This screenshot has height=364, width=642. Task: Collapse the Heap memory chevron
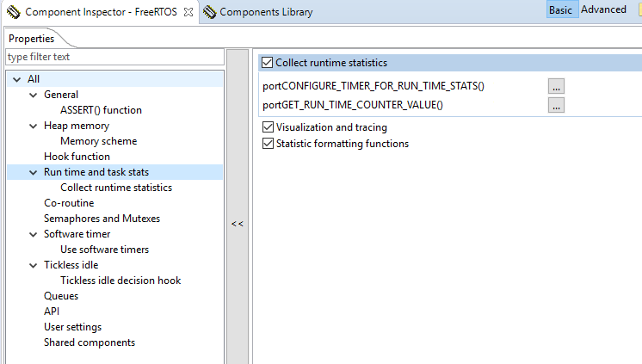[34, 126]
